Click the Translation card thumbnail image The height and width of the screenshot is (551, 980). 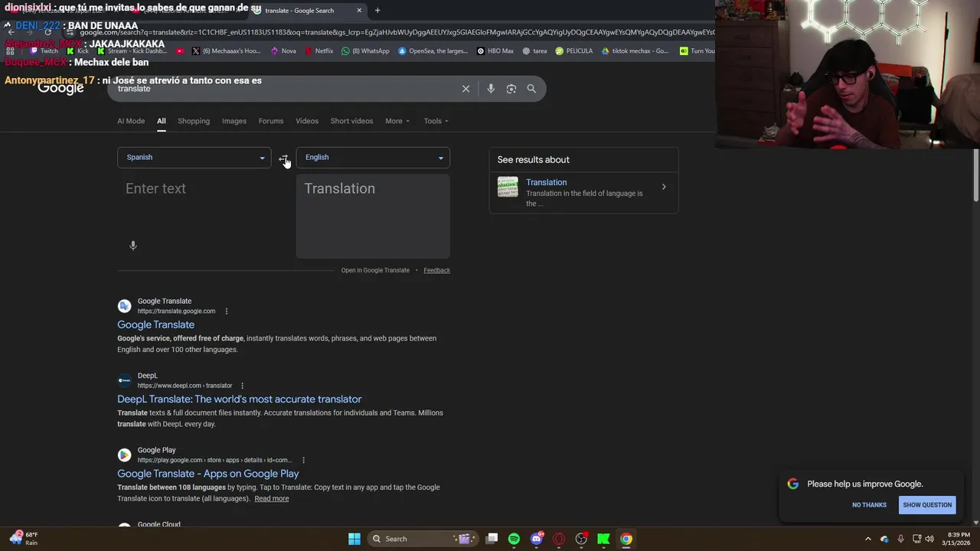(508, 187)
